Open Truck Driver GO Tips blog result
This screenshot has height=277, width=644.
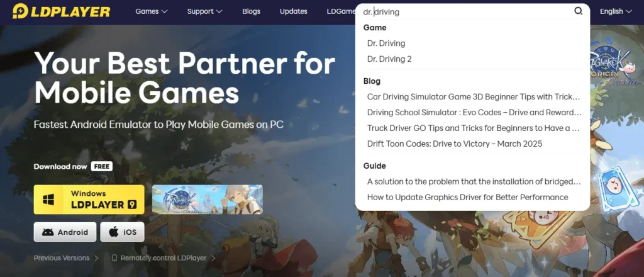tap(474, 128)
